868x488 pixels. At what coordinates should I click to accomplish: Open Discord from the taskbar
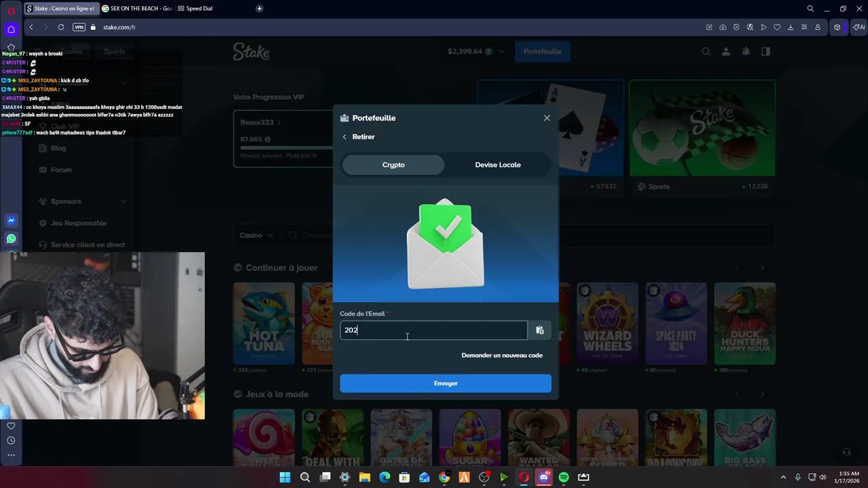pyautogui.click(x=543, y=477)
